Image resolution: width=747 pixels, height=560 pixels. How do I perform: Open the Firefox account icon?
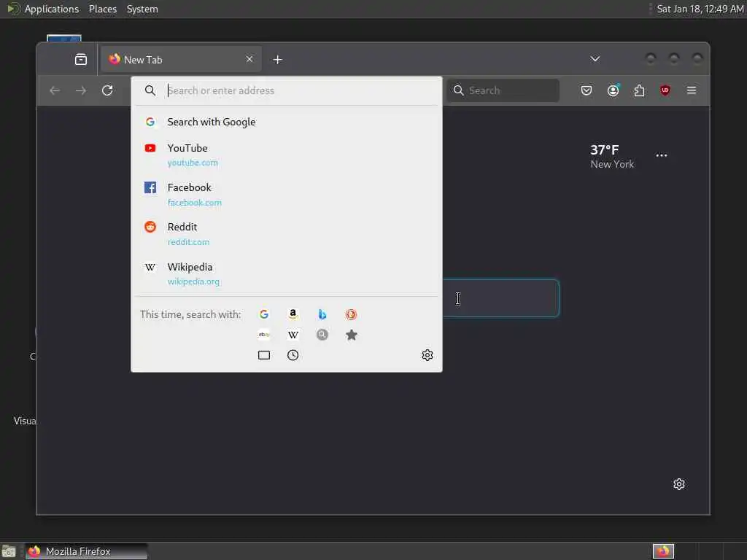coord(613,90)
